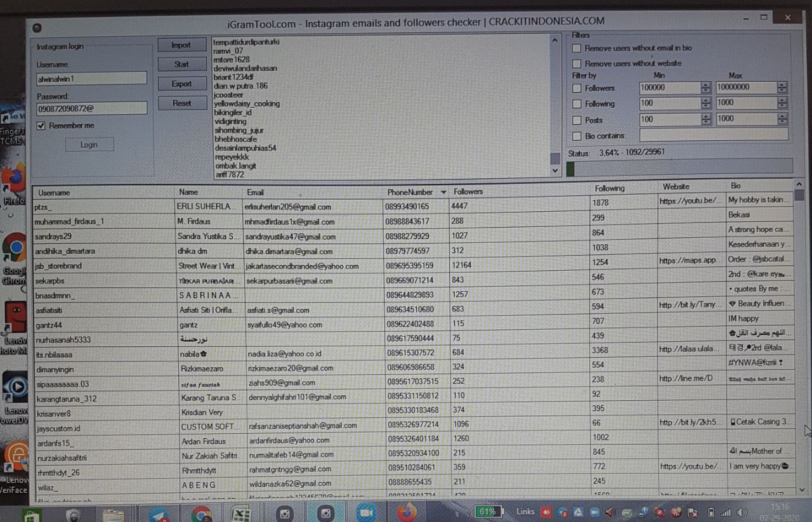Open Telegram from the taskbar

tap(160, 513)
